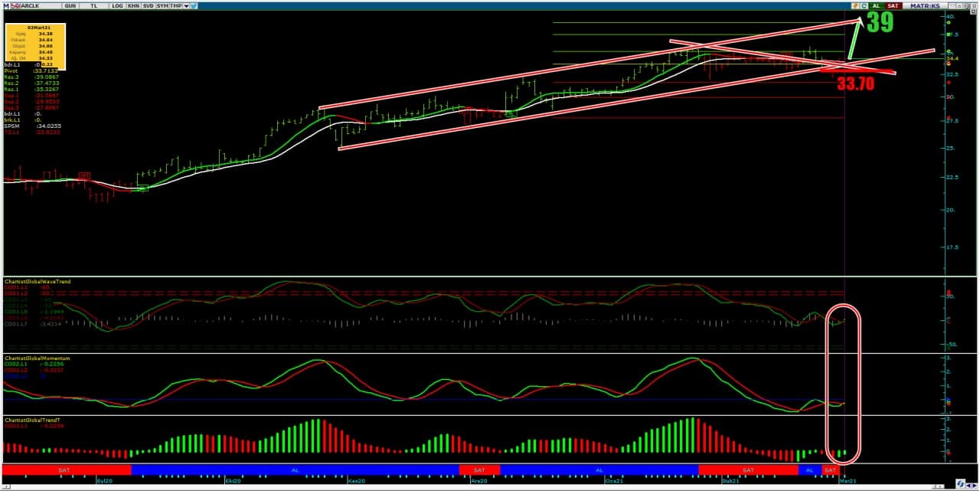Expand the toolbar down-arrow menu
This screenshot has height=491, width=980.
(186, 5)
